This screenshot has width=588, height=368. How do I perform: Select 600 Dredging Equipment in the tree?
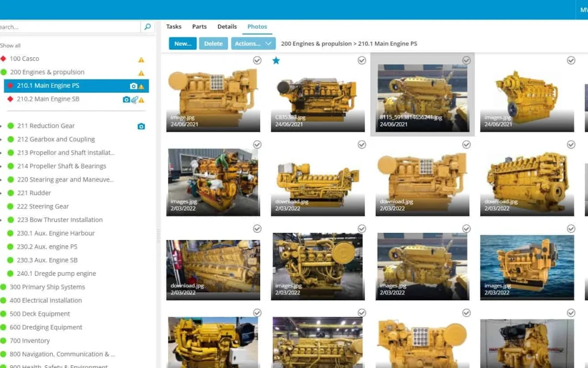[x=46, y=327]
